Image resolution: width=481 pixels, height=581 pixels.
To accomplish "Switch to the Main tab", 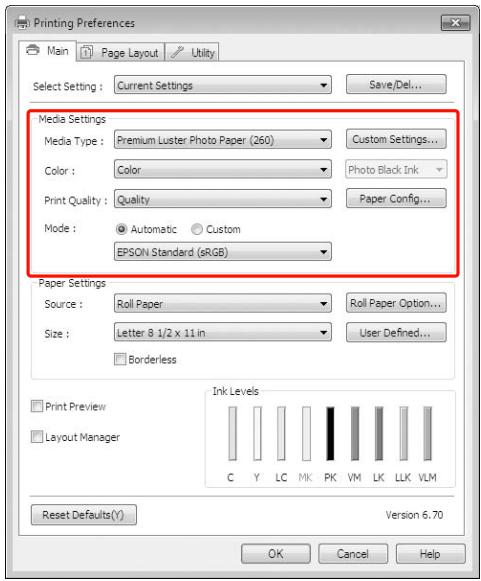I will coord(47,51).
